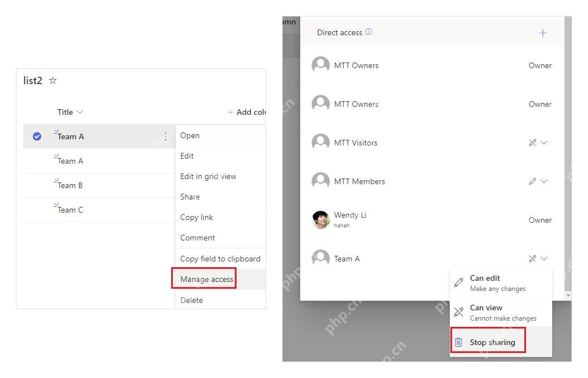Image resolution: width=588 pixels, height=378 pixels.
Task: Click the Team B list item
Action: click(x=70, y=185)
